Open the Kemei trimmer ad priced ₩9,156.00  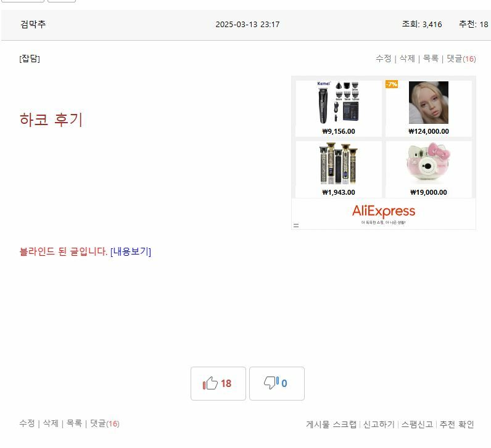click(x=339, y=108)
